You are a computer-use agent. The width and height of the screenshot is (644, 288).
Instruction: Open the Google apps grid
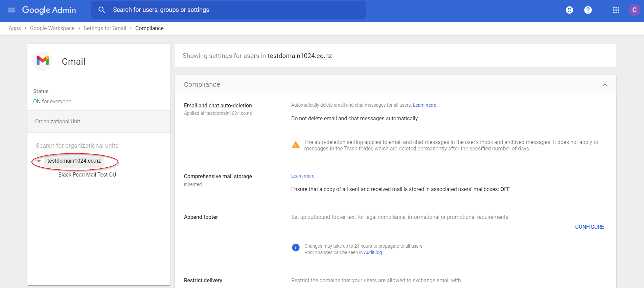click(616, 10)
